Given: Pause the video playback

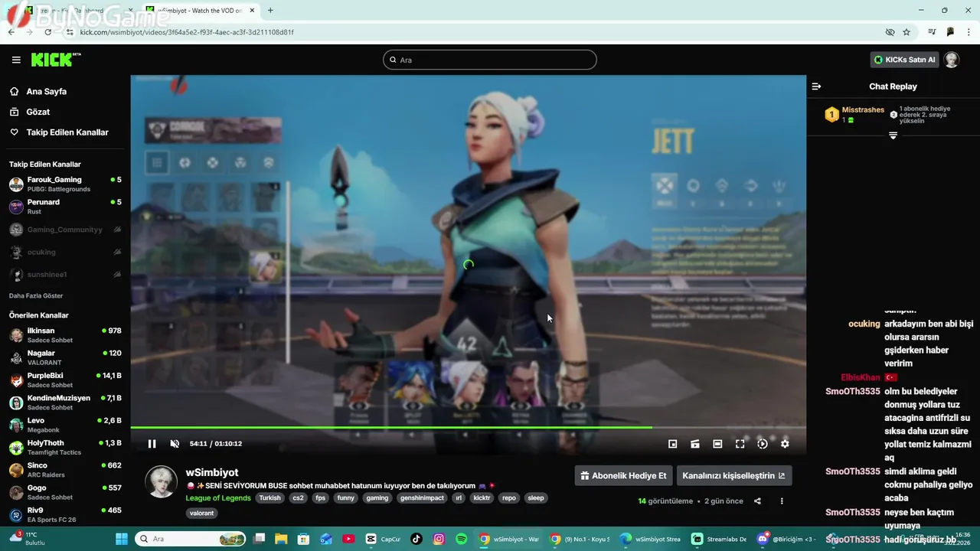Looking at the screenshot, I should click(152, 444).
